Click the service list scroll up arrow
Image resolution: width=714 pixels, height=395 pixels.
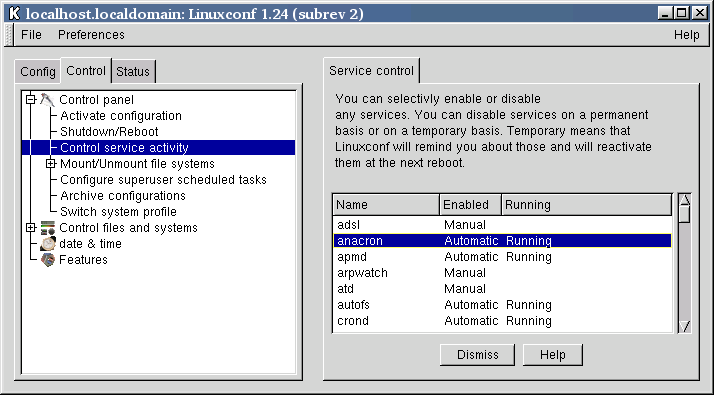pos(684,200)
